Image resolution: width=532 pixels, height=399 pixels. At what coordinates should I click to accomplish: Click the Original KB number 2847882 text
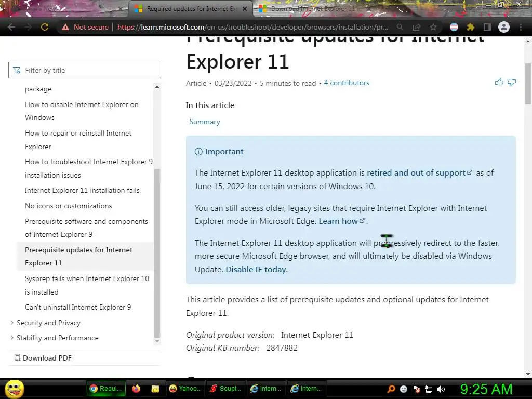click(x=242, y=348)
